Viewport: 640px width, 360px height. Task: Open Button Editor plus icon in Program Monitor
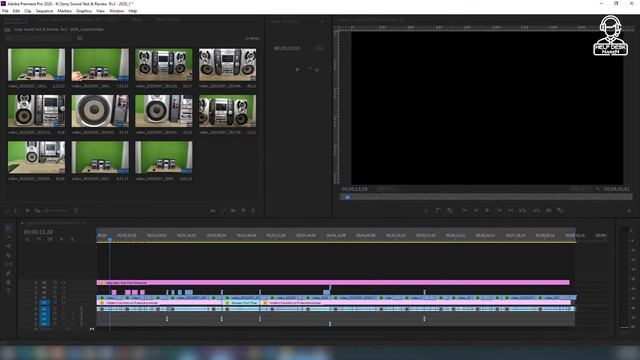point(629,211)
